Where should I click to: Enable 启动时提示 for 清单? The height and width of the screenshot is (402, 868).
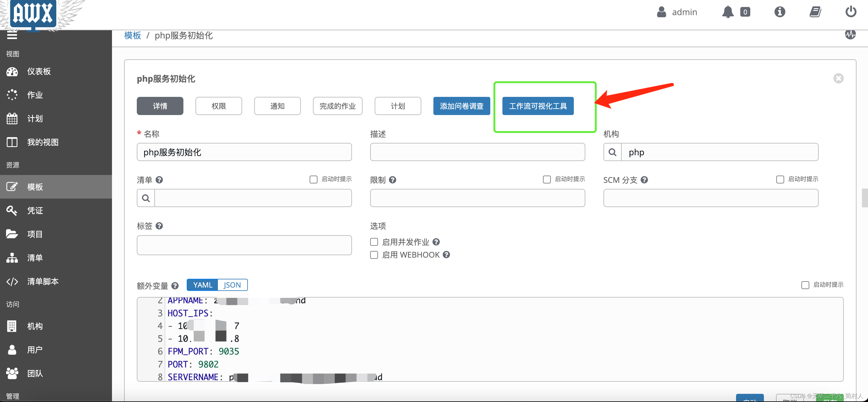[313, 179]
